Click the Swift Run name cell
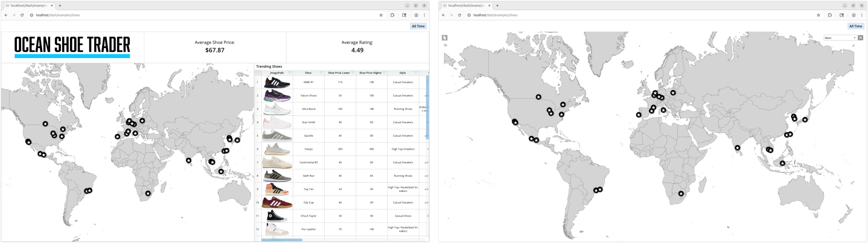This screenshot has width=868, height=243. click(309, 176)
